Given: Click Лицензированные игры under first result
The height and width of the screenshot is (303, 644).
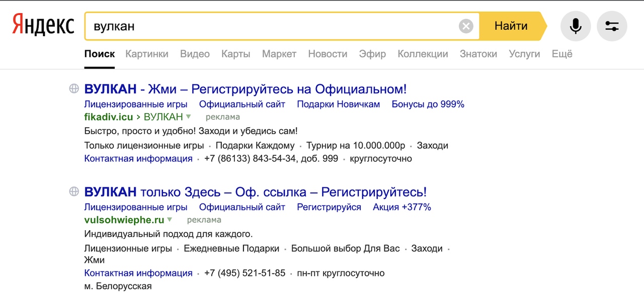Looking at the screenshot, I should tap(136, 105).
